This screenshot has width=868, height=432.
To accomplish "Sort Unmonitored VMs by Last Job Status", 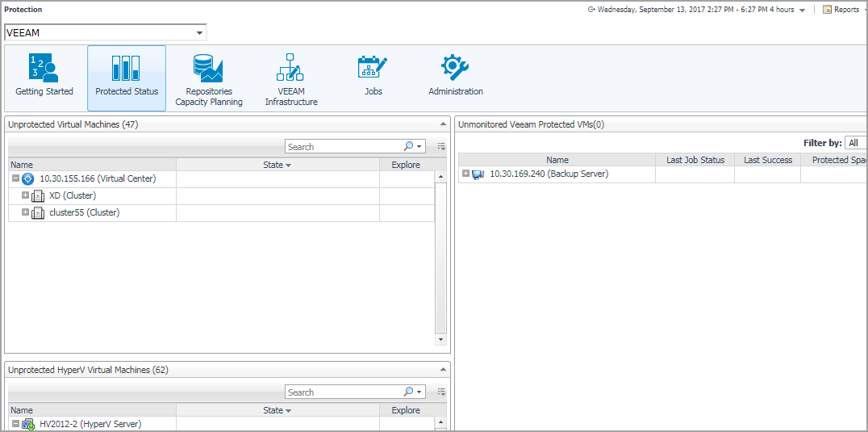I will point(695,160).
